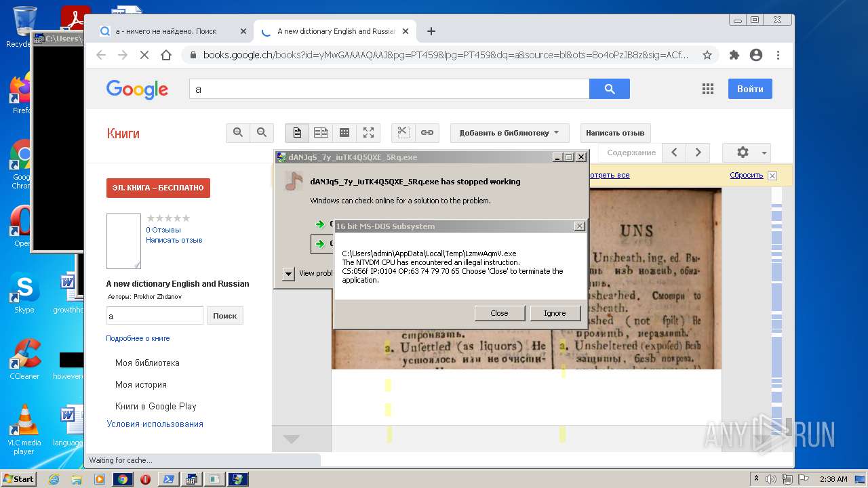Viewport: 868px width, 488px height.
Task: Switch to A new dictionary tab
Action: (x=334, y=31)
